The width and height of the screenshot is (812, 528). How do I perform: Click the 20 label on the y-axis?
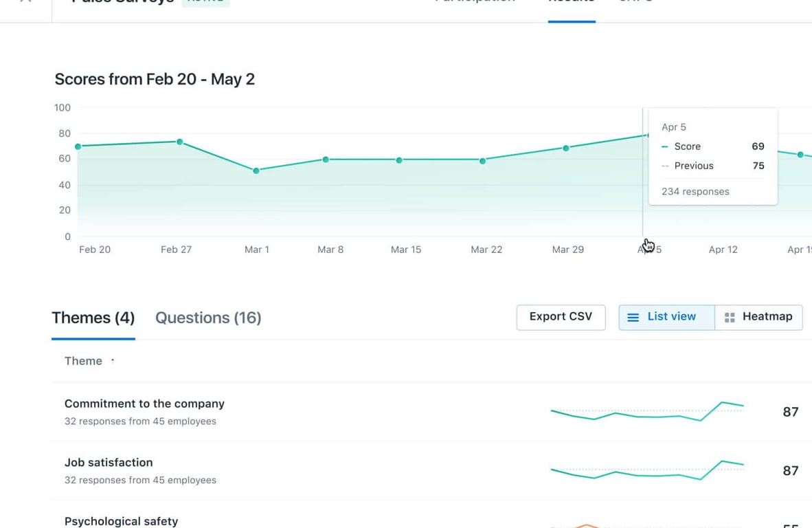point(64,210)
